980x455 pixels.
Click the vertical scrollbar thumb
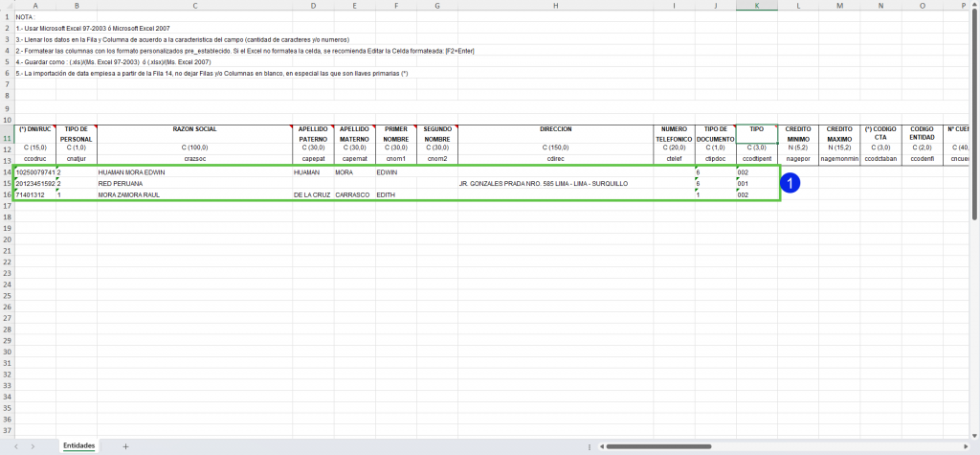[x=975, y=113]
